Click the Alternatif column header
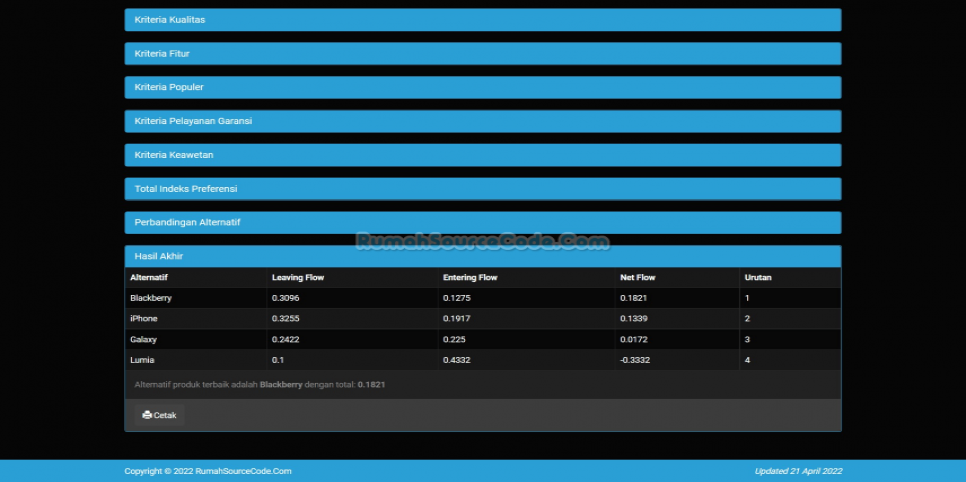The width and height of the screenshot is (966, 482). point(151,277)
